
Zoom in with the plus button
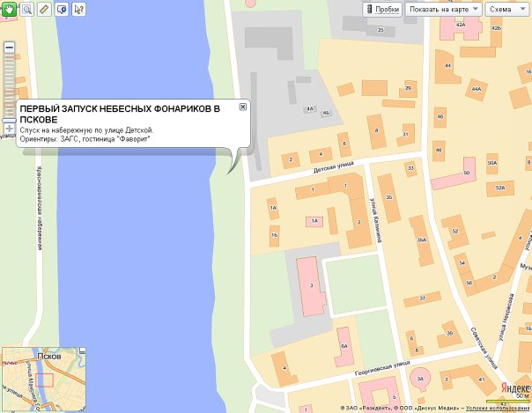10,129
